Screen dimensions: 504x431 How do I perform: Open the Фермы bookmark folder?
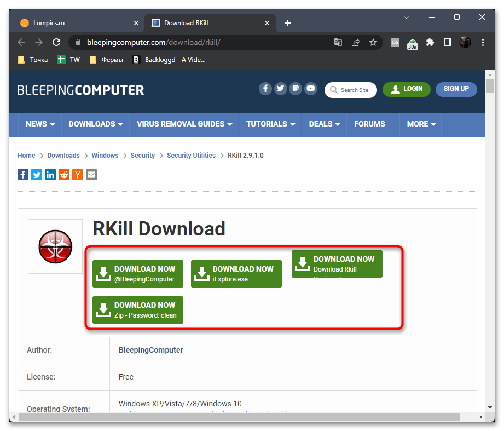(106, 60)
